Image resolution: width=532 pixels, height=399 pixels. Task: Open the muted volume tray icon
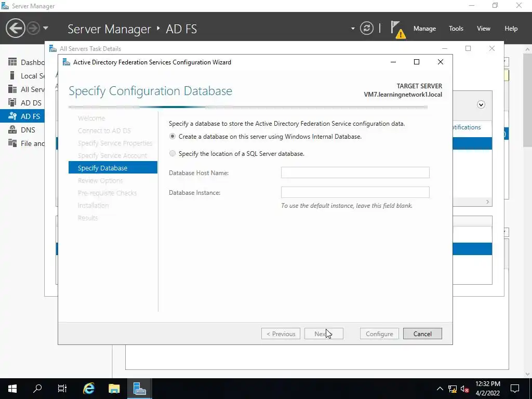(465, 389)
